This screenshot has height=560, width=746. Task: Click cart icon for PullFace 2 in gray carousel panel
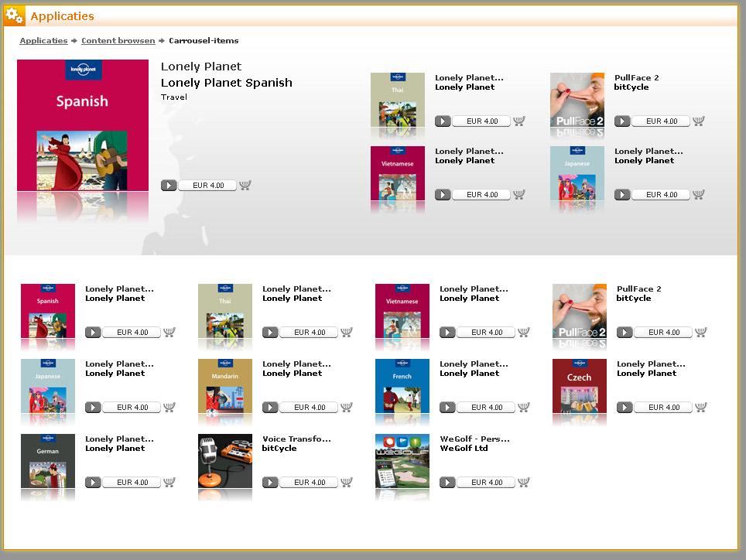tap(699, 121)
